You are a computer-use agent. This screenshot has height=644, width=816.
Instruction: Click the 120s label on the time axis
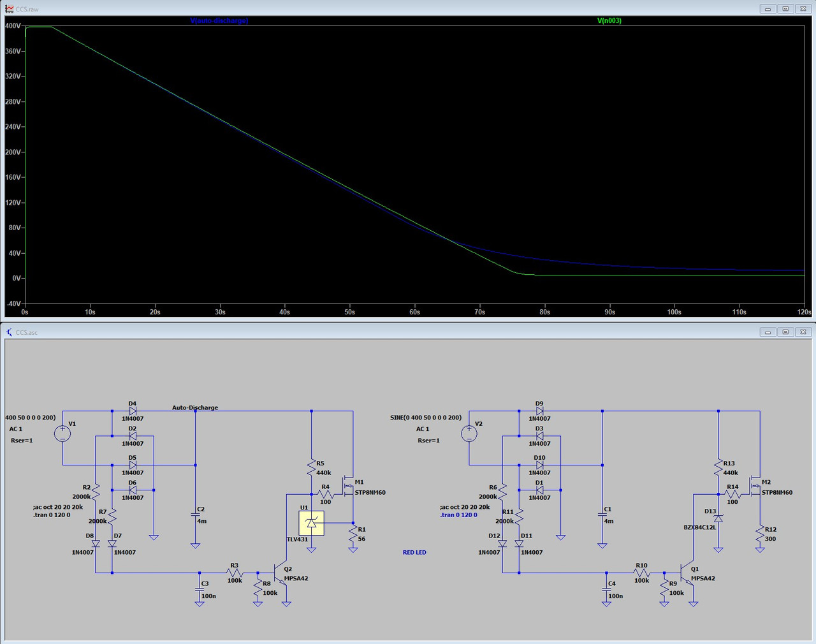(804, 312)
